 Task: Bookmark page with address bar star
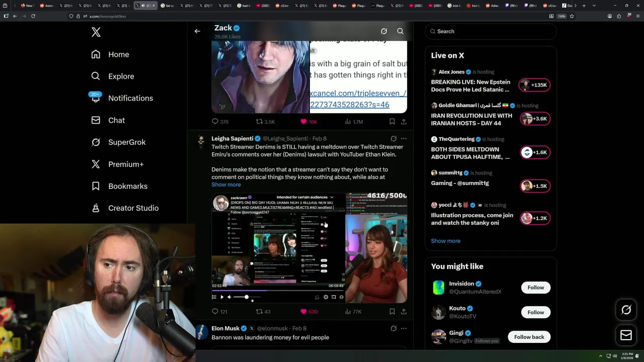(572, 16)
